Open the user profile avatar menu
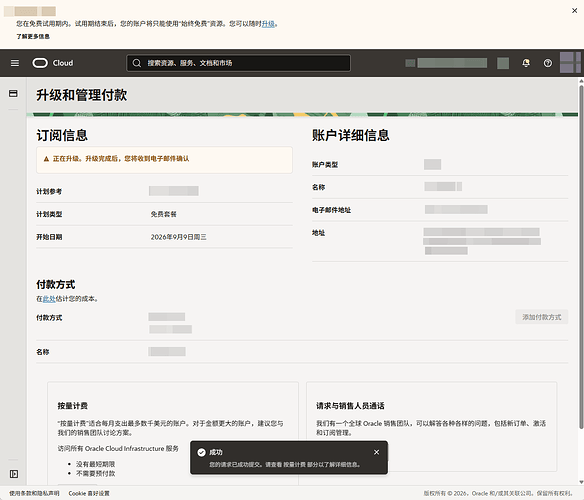Image resolution: width=584 pixels, height=500 pixels. (570, 63)
